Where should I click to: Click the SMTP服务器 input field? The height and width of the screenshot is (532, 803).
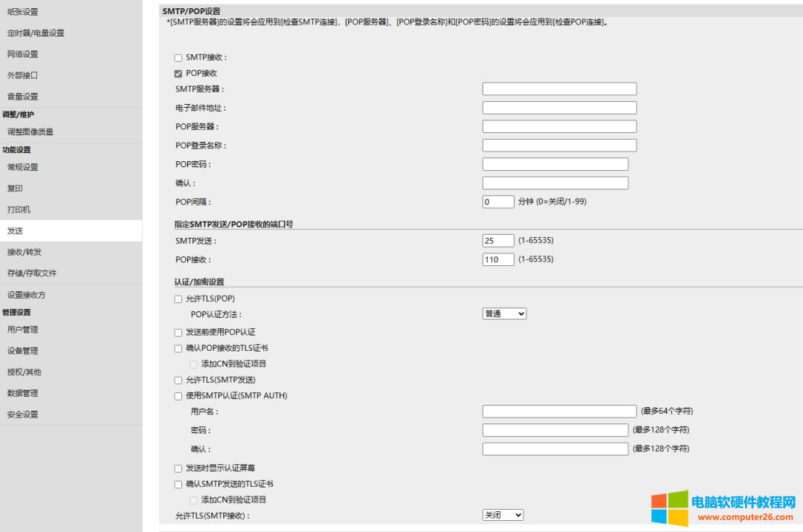pos(559,89)
